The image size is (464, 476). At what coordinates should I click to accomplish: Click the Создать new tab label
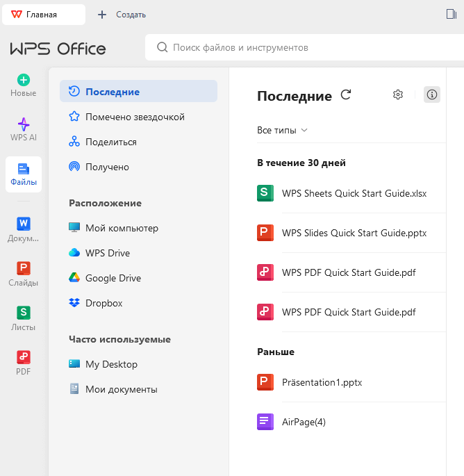(131, 15)
